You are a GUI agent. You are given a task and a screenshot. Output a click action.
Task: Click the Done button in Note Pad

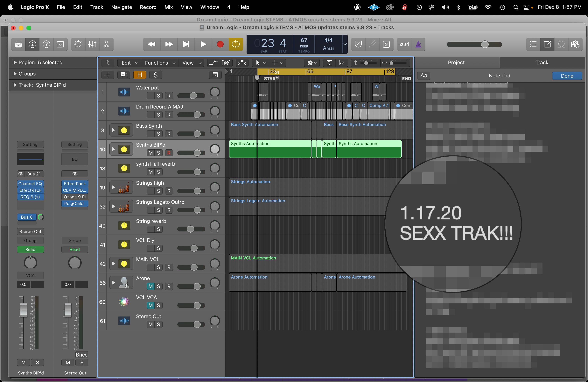point(567,76)
